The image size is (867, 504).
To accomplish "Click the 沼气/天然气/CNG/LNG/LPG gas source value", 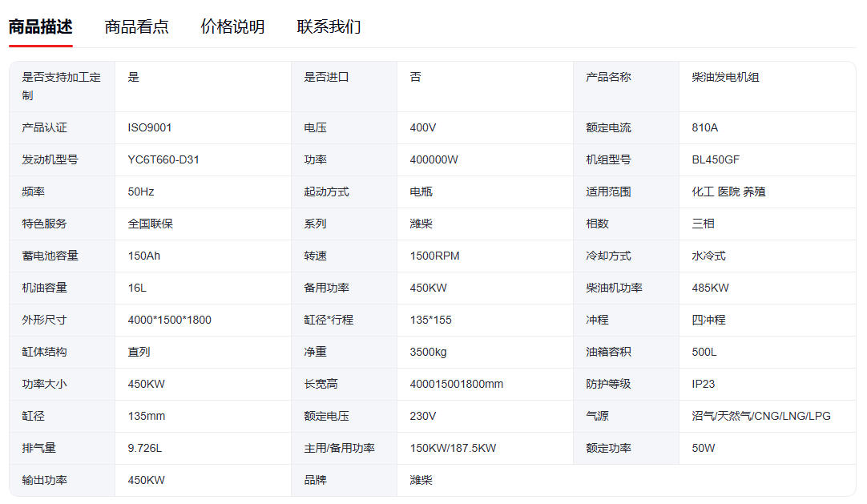I will (x=761, y=416).
